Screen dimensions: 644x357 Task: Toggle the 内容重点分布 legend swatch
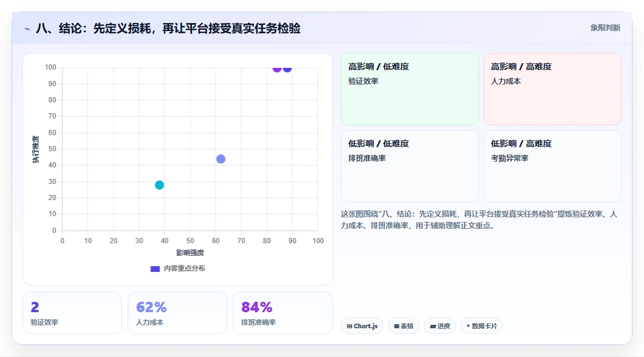tap(155, 268)
